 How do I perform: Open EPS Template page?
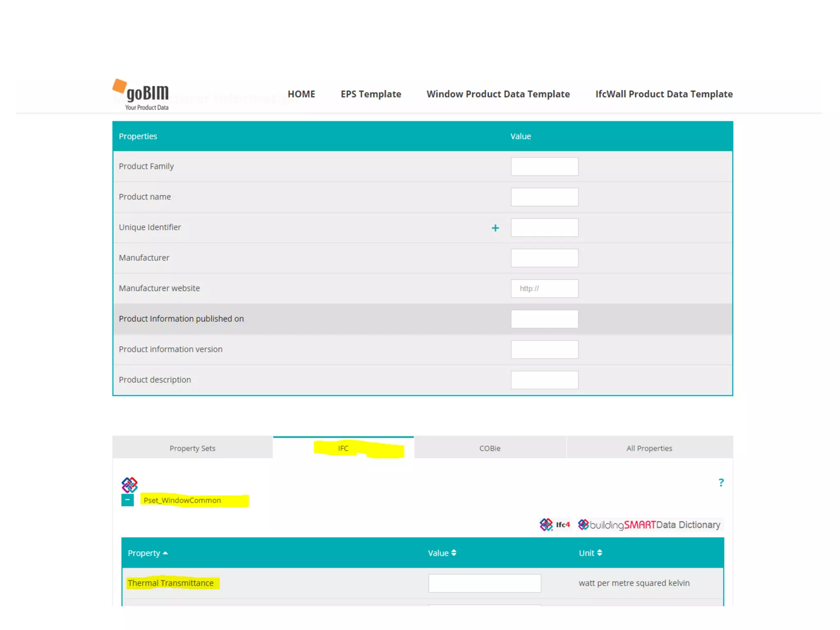pos(370,94)
